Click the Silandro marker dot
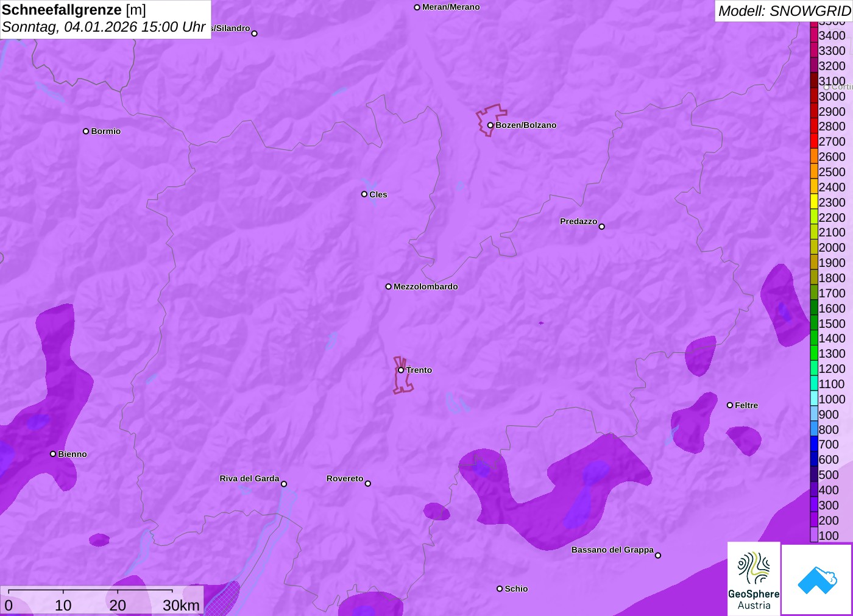The image size is (853, 616). pos(254,34)
